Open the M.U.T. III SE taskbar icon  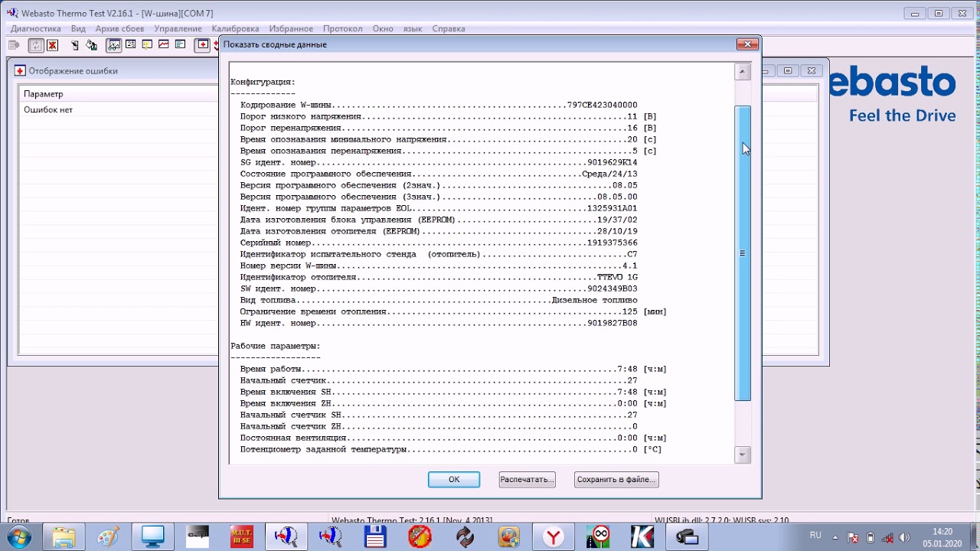click(242, 537)
